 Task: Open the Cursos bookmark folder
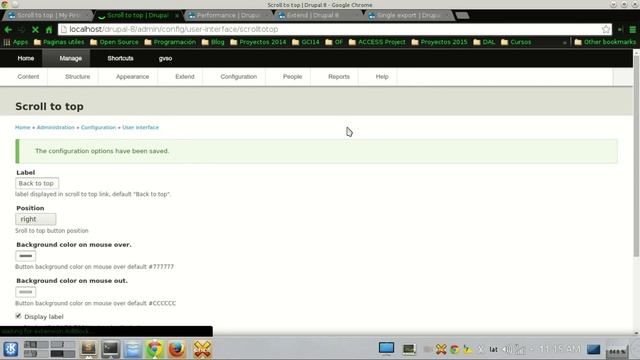click(x=516, y=42)
